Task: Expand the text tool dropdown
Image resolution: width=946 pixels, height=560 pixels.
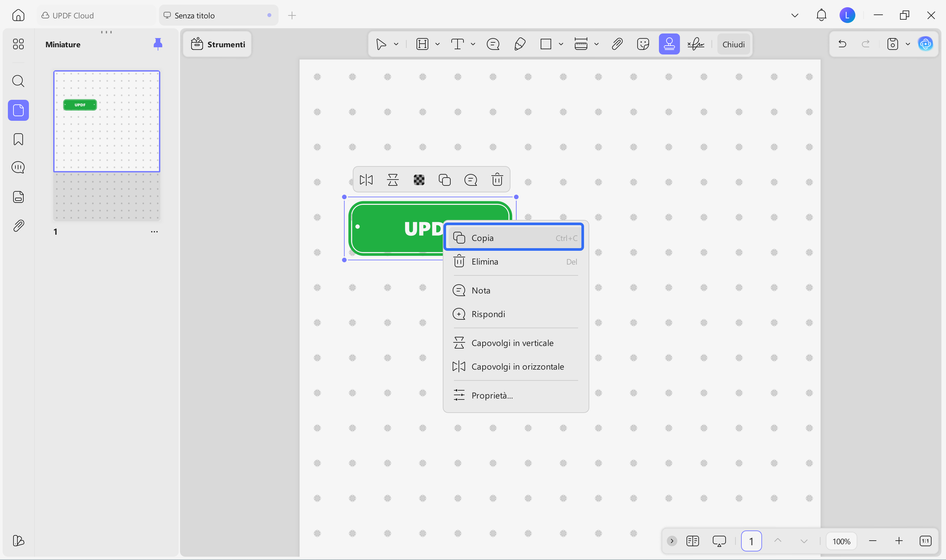Action: pos(473,44)
